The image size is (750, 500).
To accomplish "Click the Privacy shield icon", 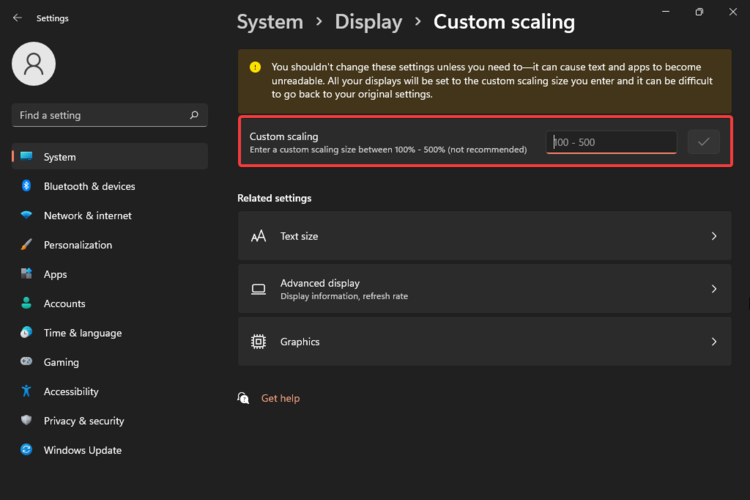I will pyautogui.click(x=26, y=420).
